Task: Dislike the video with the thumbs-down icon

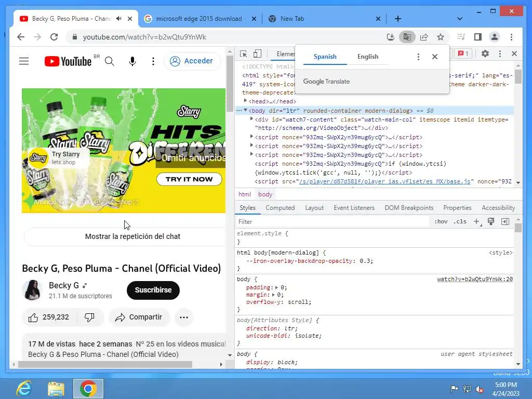Action: 89,317
